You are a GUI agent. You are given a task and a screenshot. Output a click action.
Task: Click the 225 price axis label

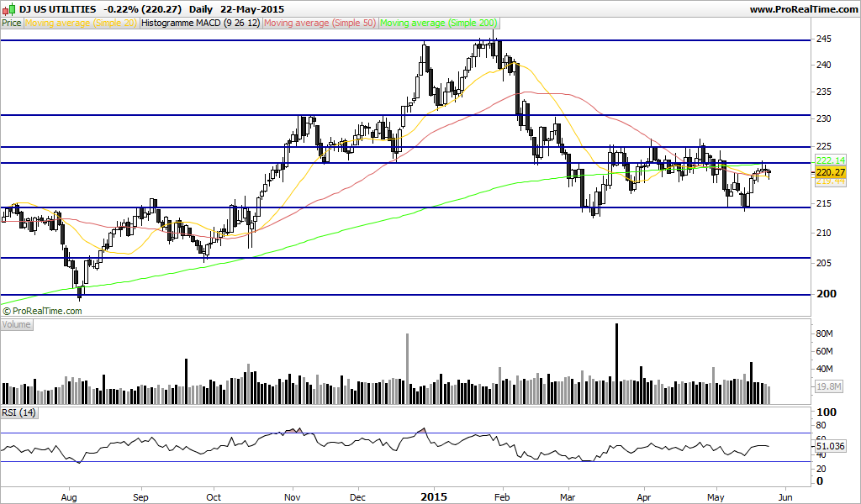pos(824,146)
